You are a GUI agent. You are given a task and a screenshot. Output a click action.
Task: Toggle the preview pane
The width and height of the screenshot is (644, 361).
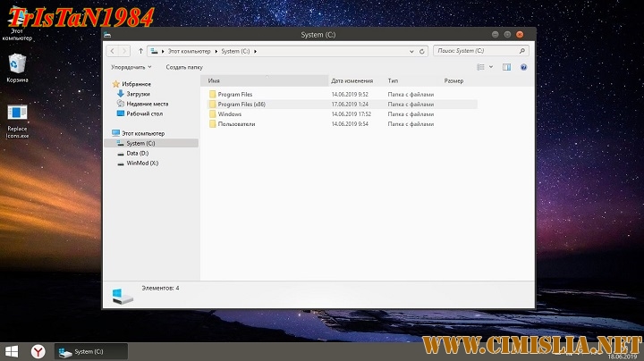coord(506,67)
